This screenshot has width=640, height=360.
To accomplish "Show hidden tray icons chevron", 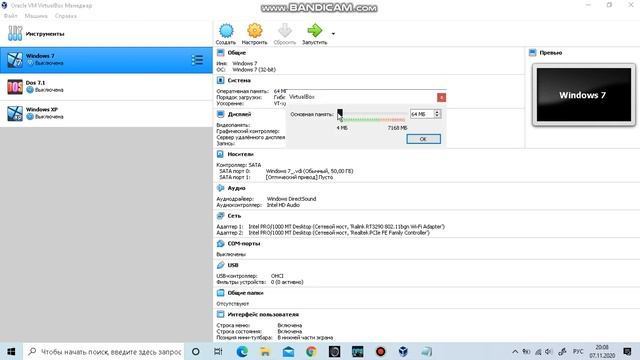I will click(515, 351).
